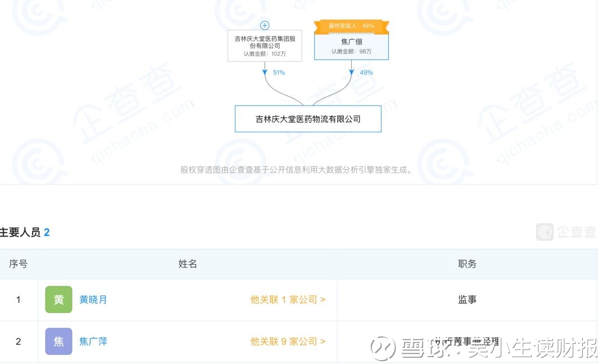Click the 黄 green avatar icon

58,299
